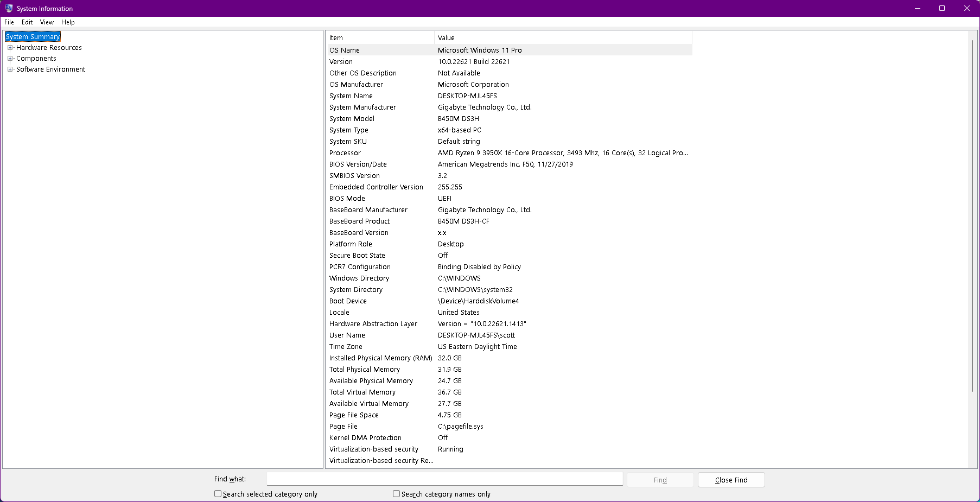Select the OS Name row
980x502 pixels.
(509, 50)
